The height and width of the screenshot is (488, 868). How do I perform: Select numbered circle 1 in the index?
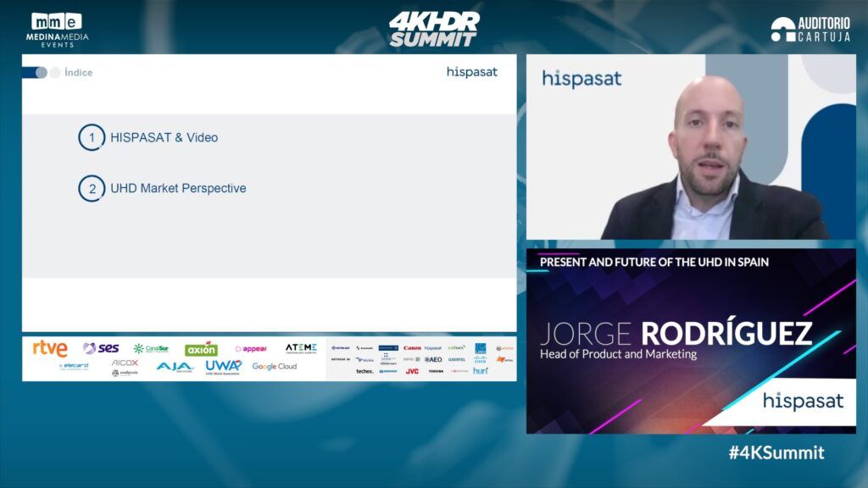[x=92, y=137]
